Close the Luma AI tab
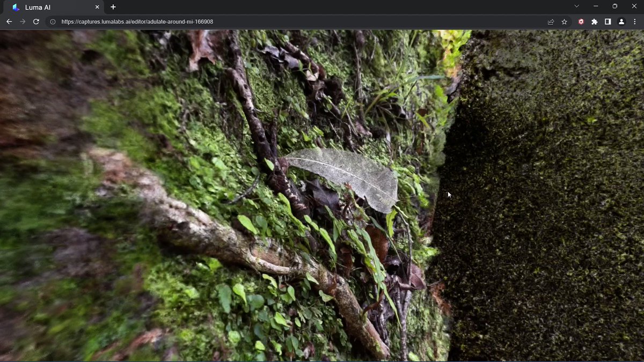Screen dimensions: 644x362 pyautogui.click(x=97, y=8)
